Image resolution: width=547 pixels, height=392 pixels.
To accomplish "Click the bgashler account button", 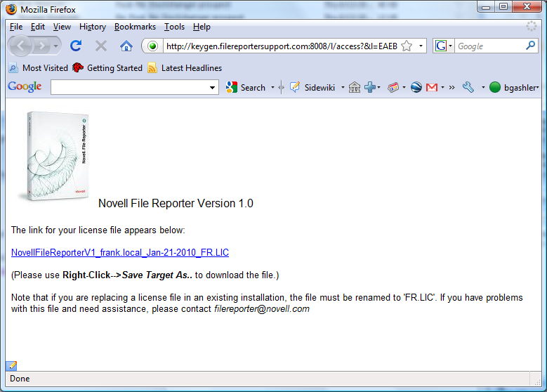I will [x=514, y=87].
